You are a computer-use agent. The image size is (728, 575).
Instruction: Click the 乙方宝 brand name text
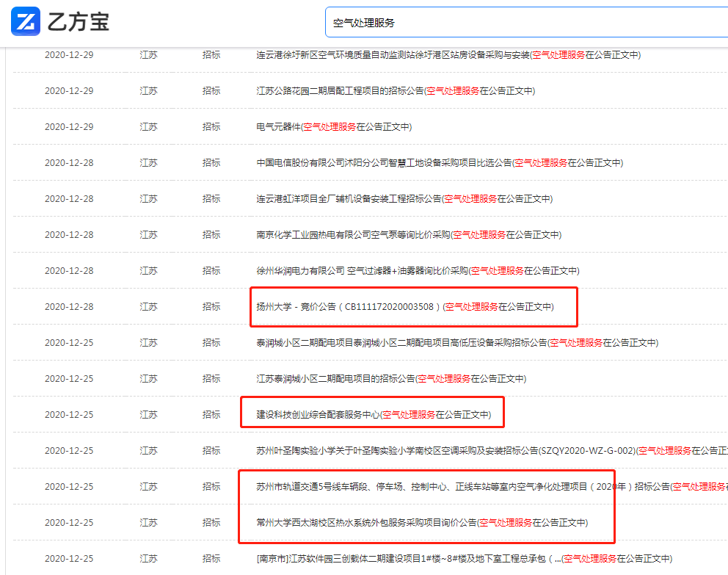(79, 22)
